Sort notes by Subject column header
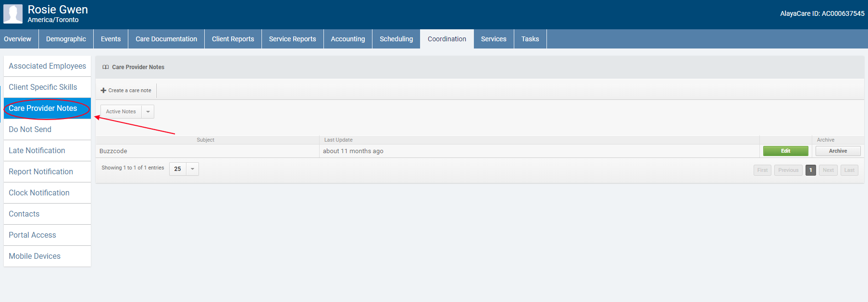This screenshot has width=868, height=302. [x=205, y=140]
